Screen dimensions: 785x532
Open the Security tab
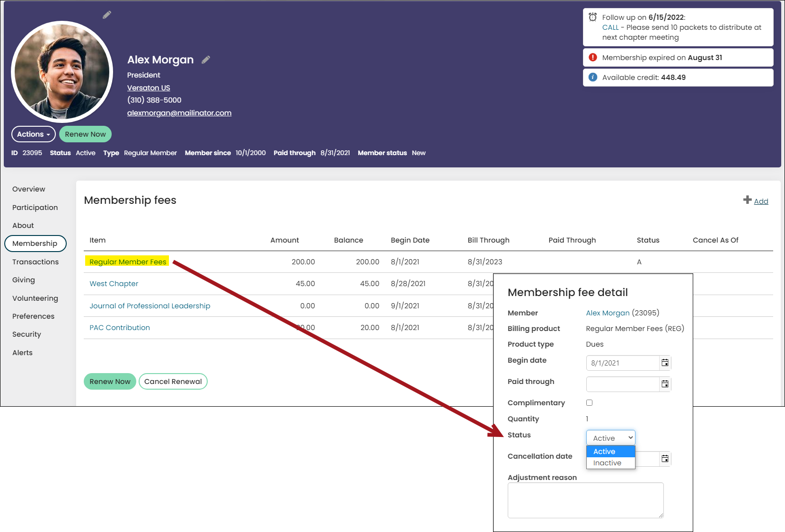27,334
